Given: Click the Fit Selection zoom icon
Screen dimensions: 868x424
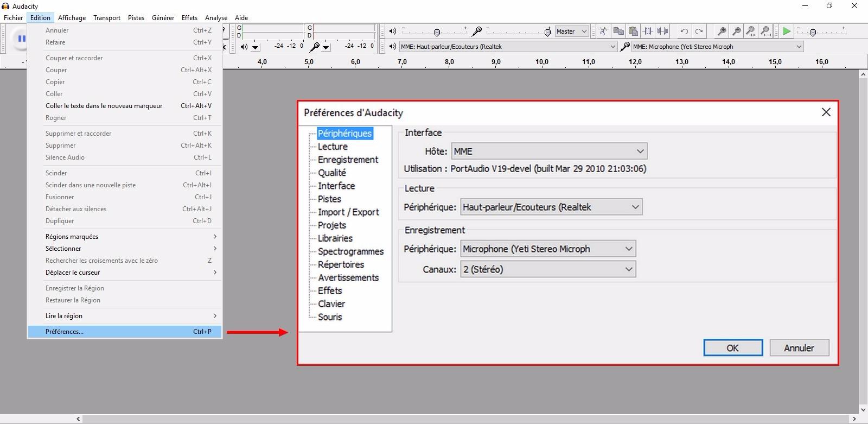Looking at the screenshot, I should click(x=751, y=31).
